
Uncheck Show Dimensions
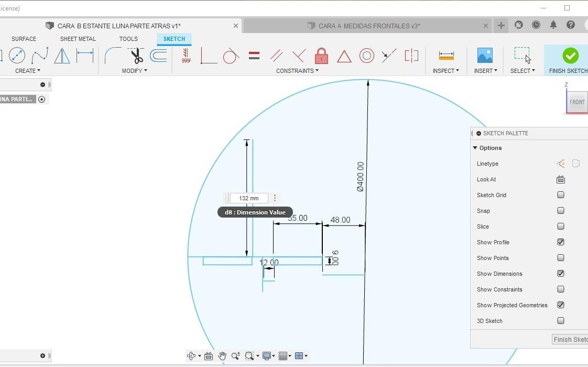[561, 274]
